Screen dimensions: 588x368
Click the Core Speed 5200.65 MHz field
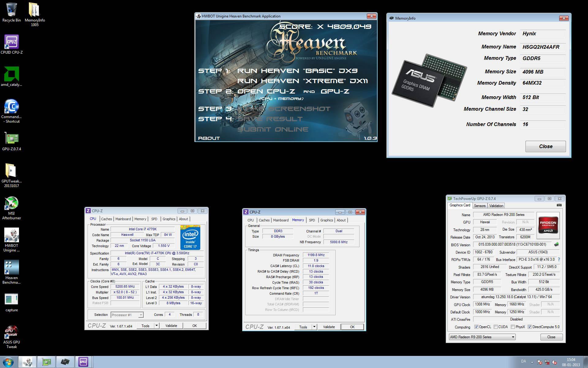pyautogui.click(x=125, y=286)
